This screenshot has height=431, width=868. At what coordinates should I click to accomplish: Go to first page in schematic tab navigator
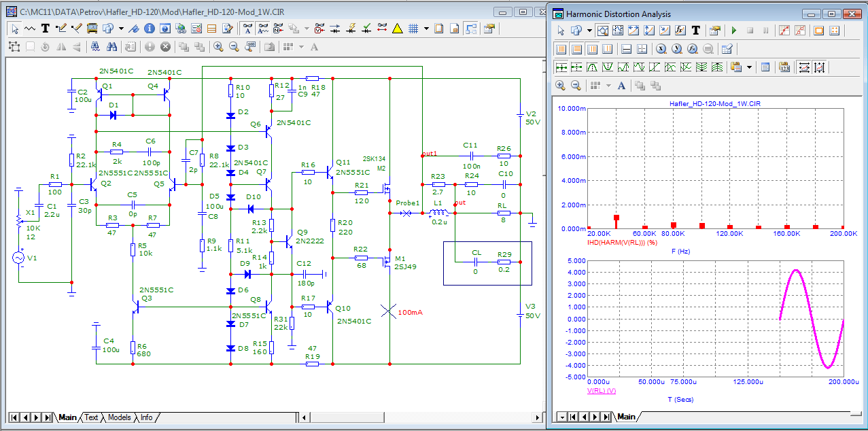point(14,417)
